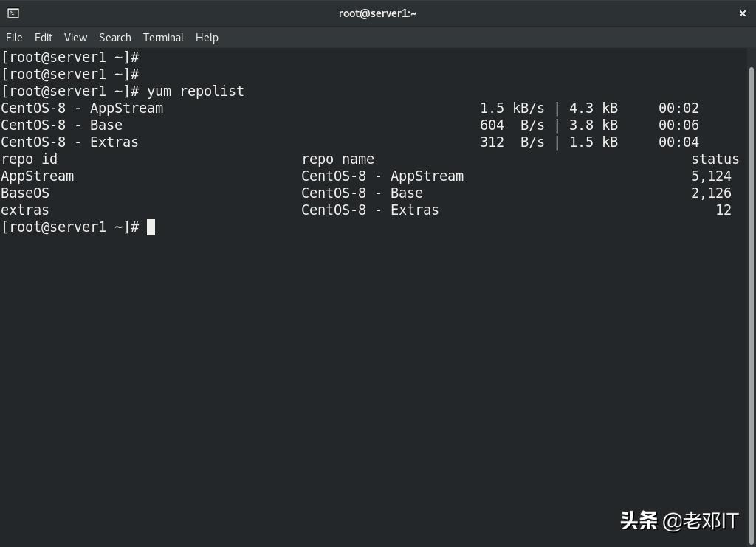
Task: Open the Help menu
Action: [206, 38]
